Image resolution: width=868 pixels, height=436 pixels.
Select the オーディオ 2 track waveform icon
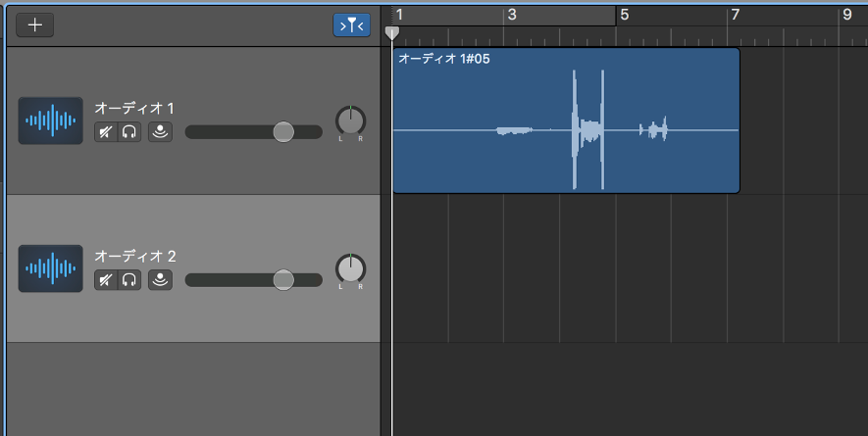[50, 268]
